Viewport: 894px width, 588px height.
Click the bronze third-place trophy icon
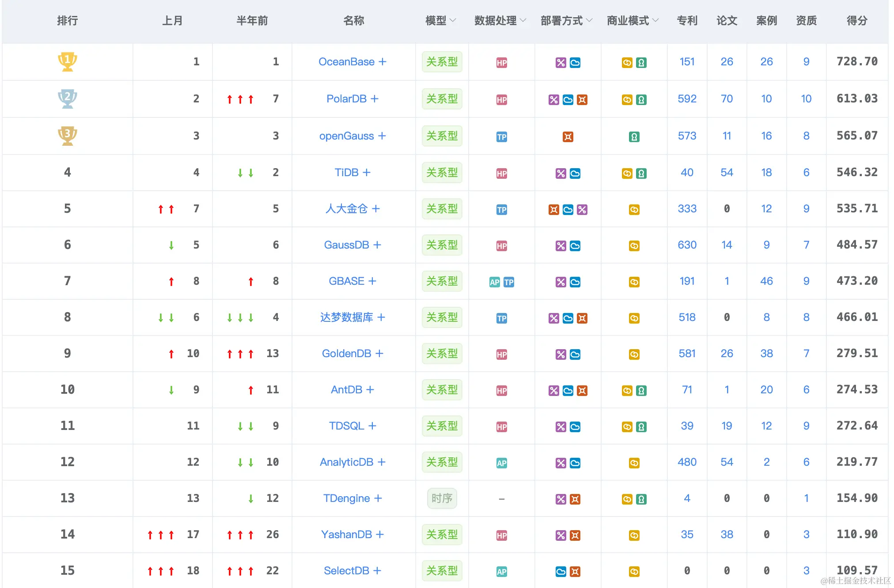click(x=67, y=136)
